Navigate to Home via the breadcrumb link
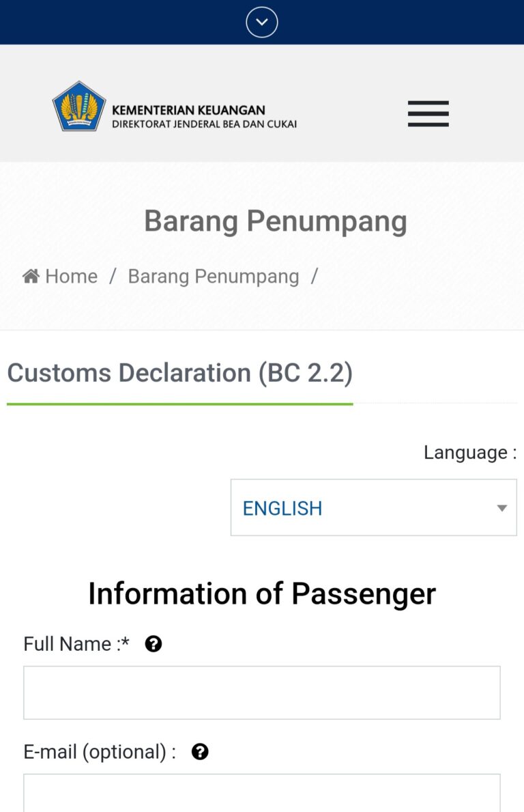524x812 pixels. click(x=70, y=276)
